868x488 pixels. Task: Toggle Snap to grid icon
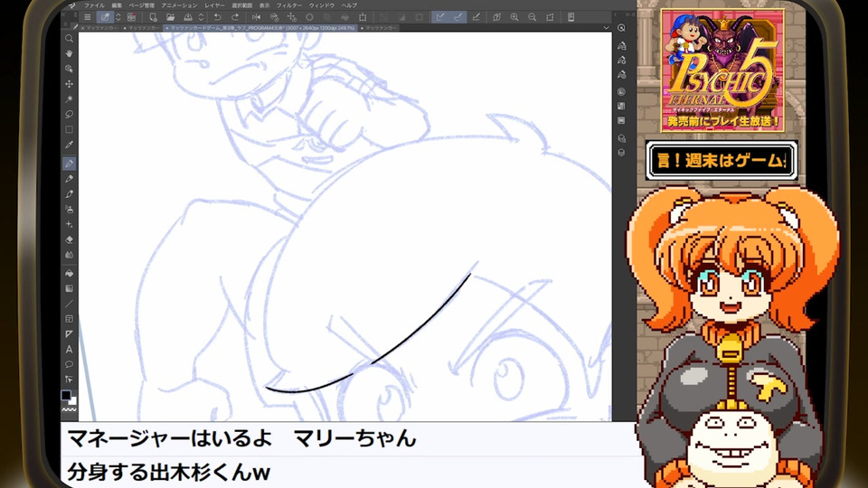pyautogui.click(x=476, y=17)
